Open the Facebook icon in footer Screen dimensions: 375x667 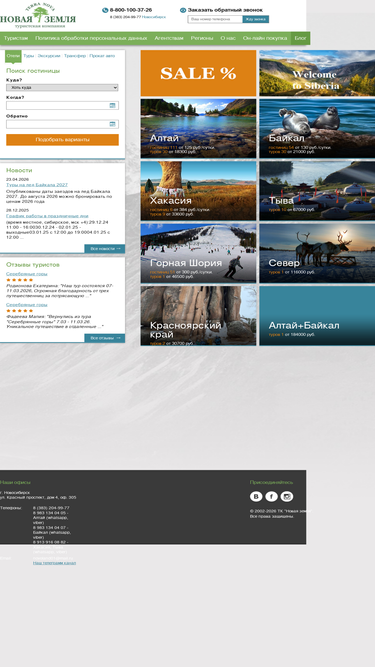[271, 496]
